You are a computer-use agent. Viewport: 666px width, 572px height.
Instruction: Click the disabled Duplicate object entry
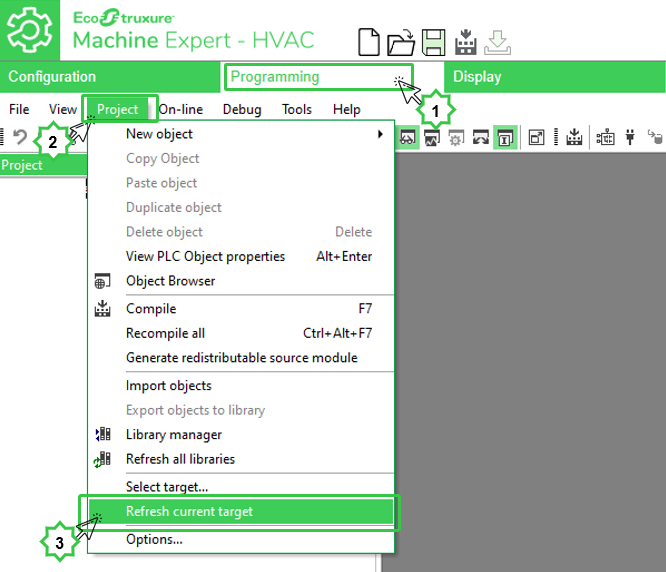241,207
